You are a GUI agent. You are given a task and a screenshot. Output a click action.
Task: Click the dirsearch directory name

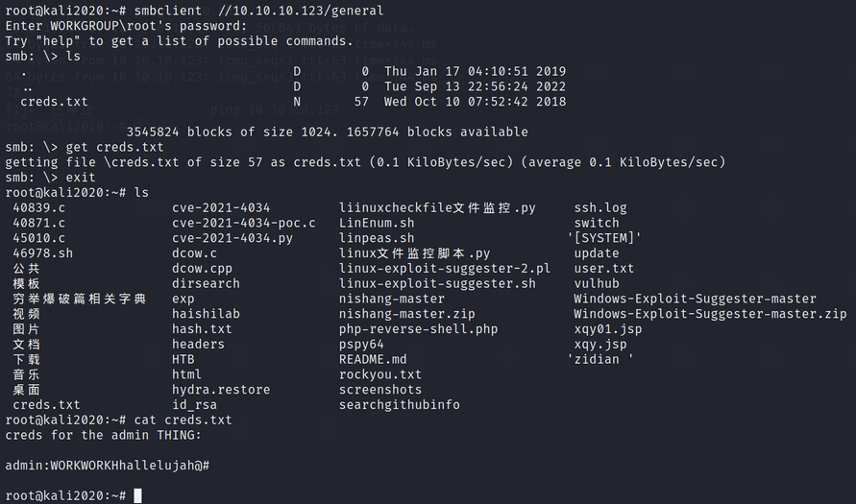[206, 283]
